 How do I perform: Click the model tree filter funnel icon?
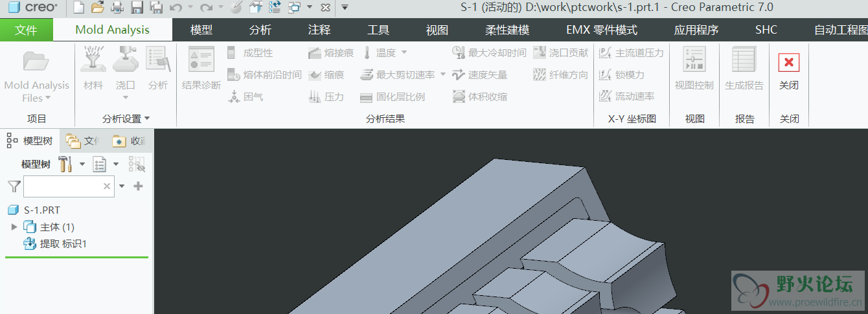click(x=14, y=186)
